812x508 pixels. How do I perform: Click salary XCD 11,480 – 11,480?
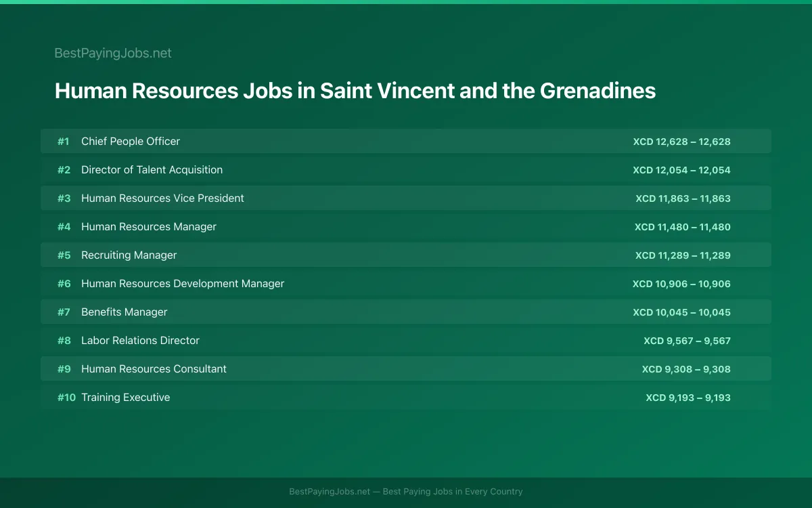click(x=683, y=227)
